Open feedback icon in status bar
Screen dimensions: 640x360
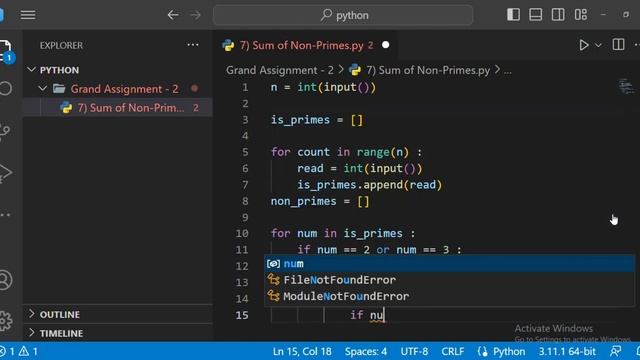coord(616,351)
